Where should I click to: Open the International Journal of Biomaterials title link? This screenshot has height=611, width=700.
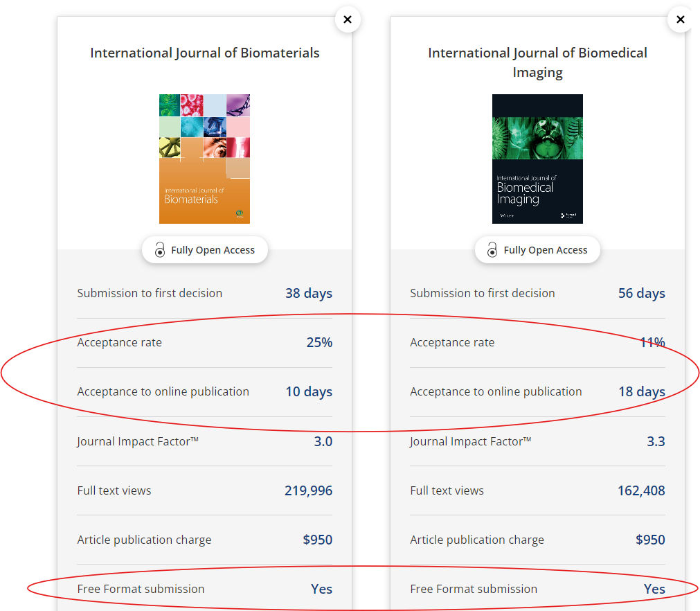pos(204,53)
